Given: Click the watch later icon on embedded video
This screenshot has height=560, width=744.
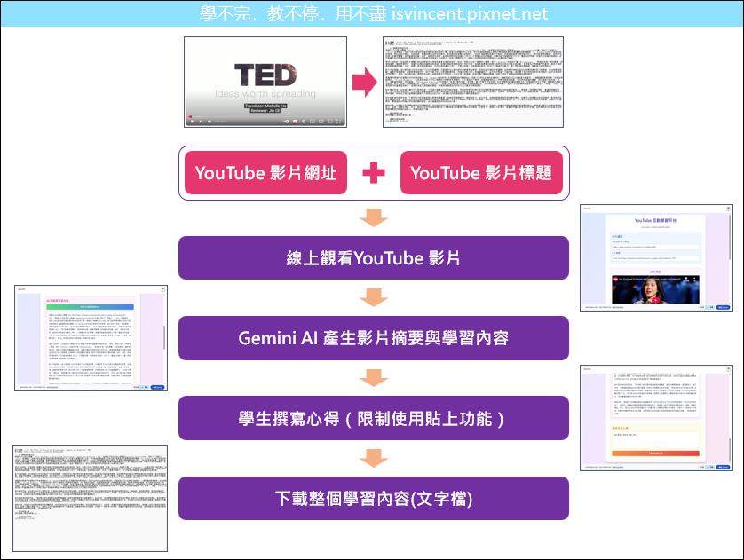Looking at the screenshot, I should 685,280.
